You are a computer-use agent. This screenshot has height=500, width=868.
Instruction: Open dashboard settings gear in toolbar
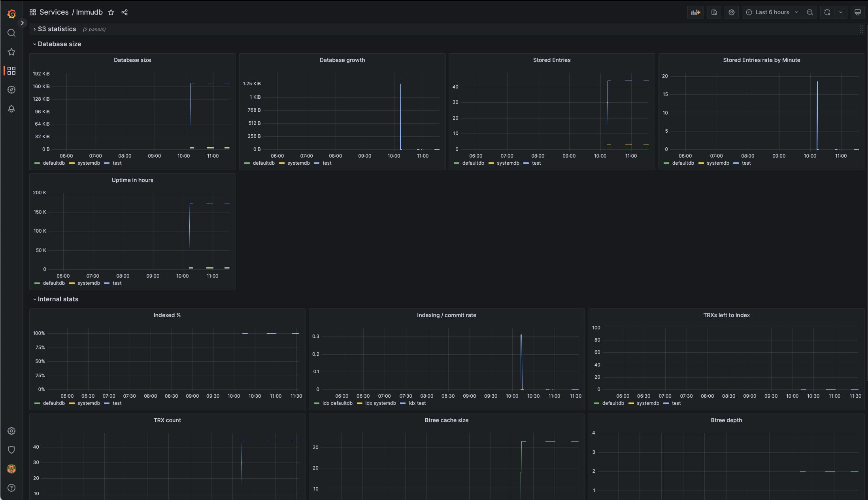[x=732, y=12]
